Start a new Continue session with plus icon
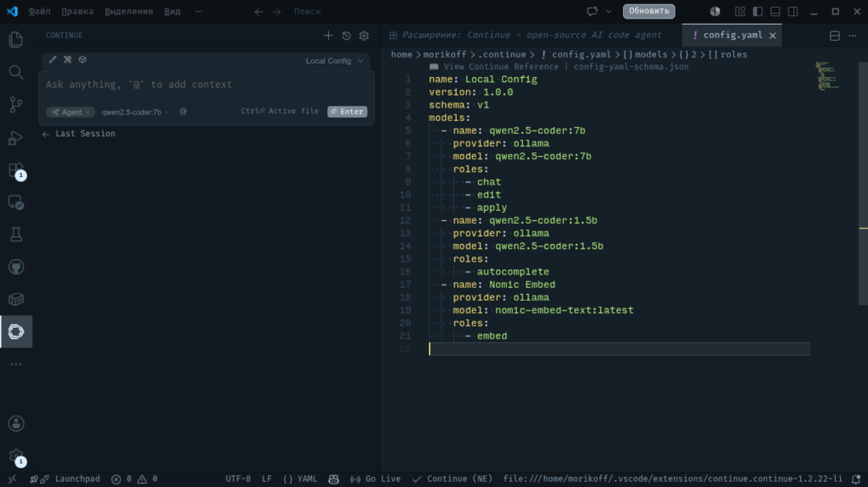 click(x=328, y=36)
